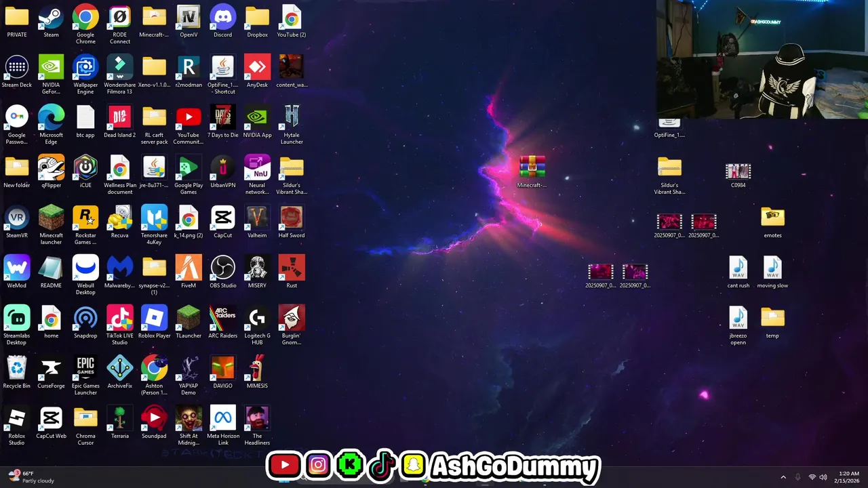Open the RODE Connect shortcut
This screenshot has height=488, width=868.
pyautogui.click(x=120, y=24)
